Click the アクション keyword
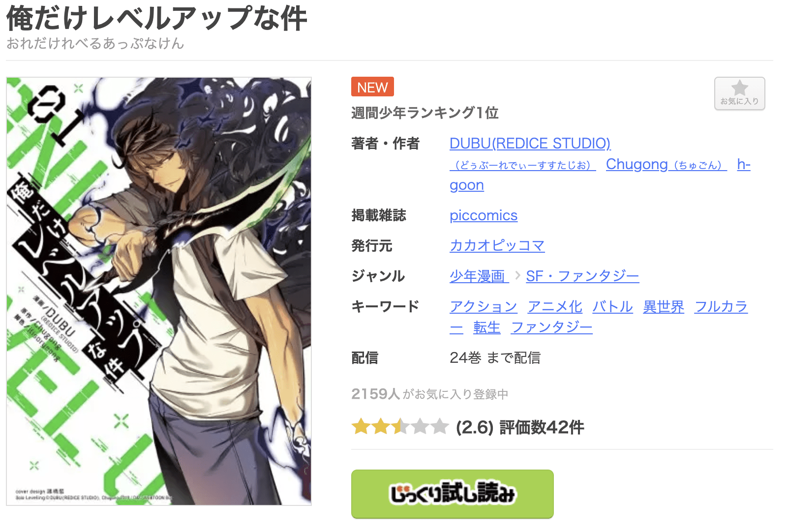This screenshot has width=789, height=532. click(x=483, y=306)
